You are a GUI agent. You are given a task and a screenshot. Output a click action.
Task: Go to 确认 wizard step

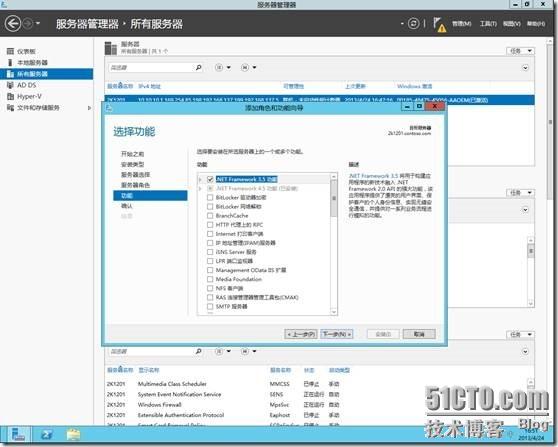click(x=126, y=206)
